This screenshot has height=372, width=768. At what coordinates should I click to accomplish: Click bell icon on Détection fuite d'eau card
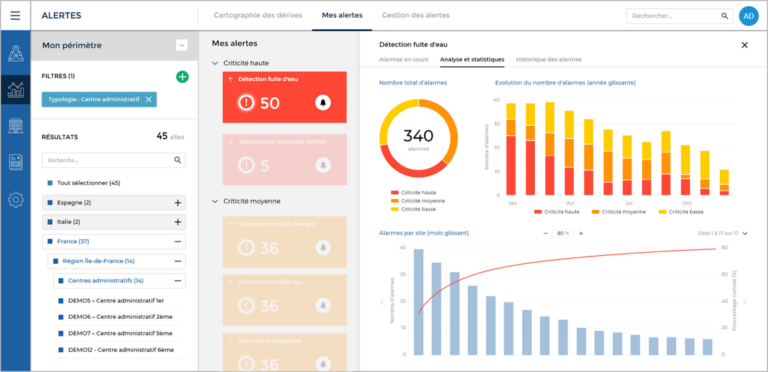323,103
